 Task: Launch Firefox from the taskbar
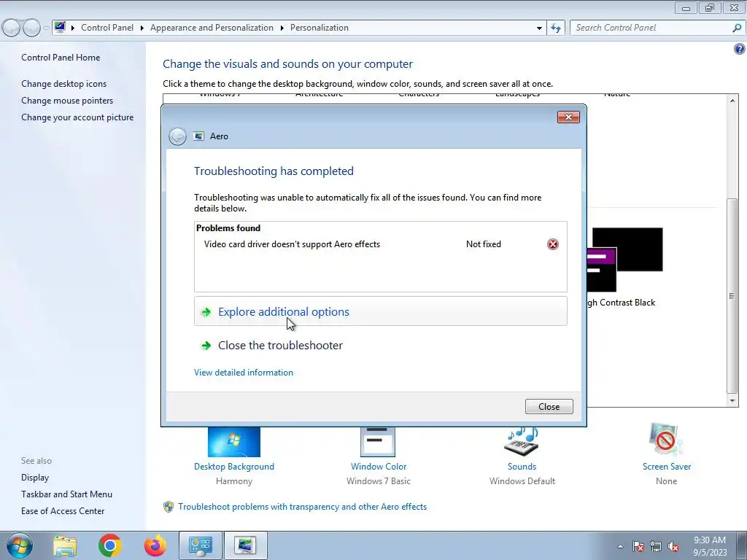pyautogui.click(x=155, y=545)
